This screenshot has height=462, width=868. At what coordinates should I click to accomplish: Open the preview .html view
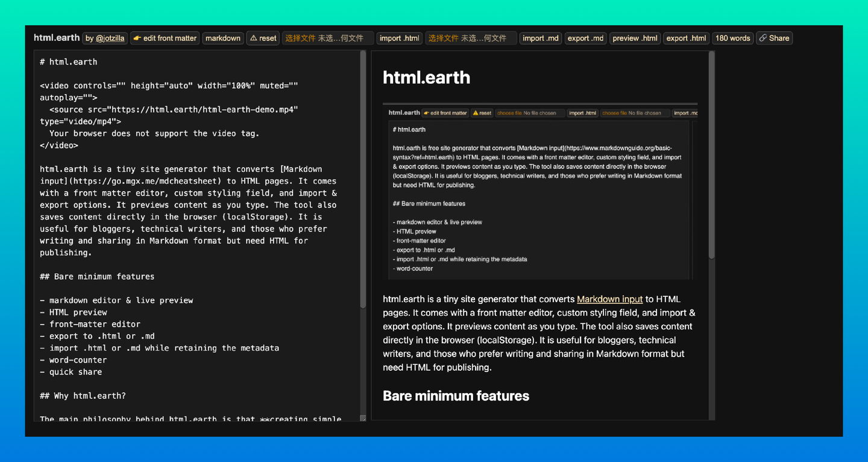pyautogui.click(x=635, y=38)
